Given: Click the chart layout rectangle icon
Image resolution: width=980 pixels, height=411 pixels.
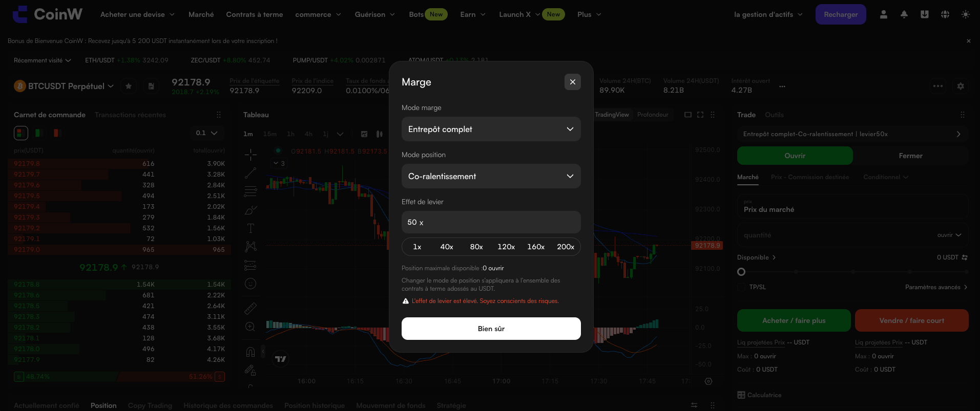Looking at the screenshot, I should click(688, 115).
